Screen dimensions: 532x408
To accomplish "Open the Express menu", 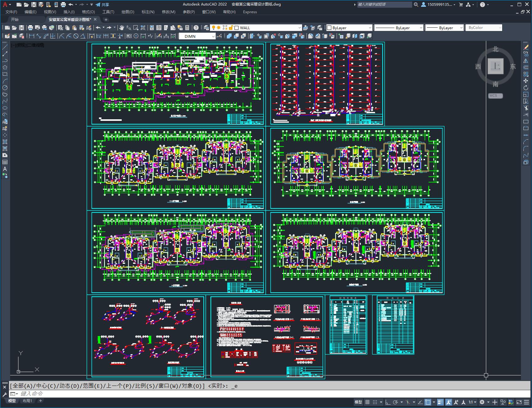I will (x=250, y=12).
